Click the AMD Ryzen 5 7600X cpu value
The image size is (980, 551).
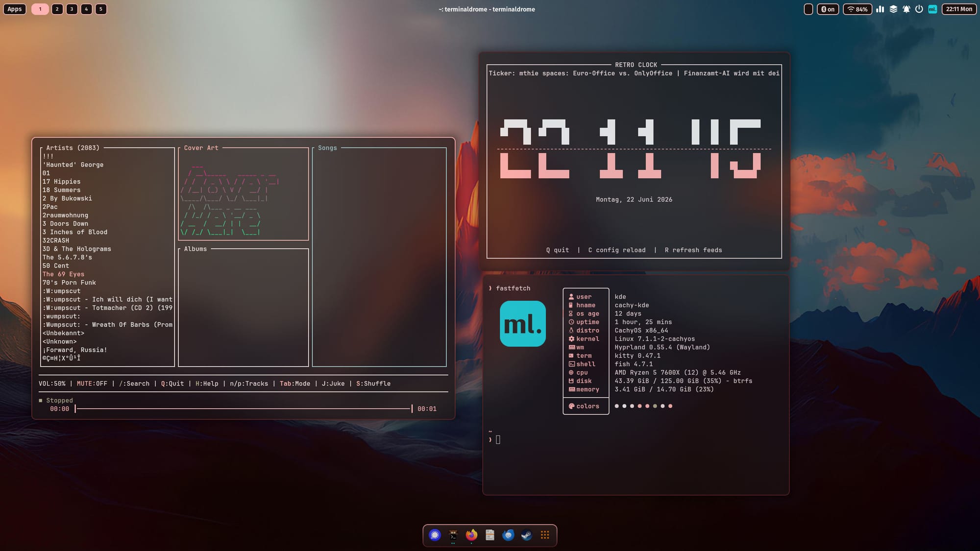click(x=678, y=373)
